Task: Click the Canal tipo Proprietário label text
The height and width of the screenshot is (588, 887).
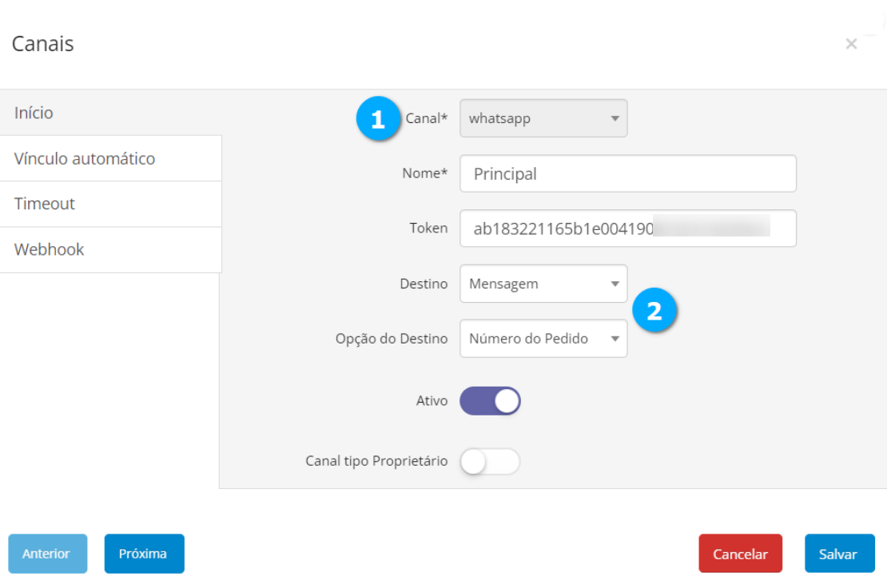Action: (376, 462)
